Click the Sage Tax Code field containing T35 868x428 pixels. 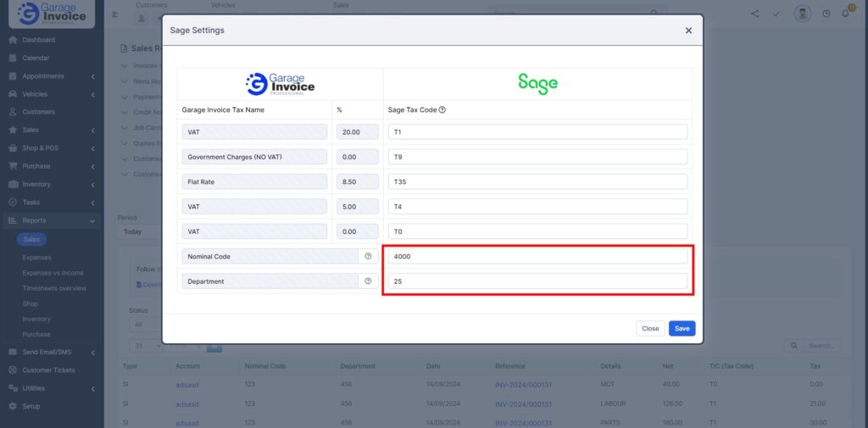pos(537,181)
